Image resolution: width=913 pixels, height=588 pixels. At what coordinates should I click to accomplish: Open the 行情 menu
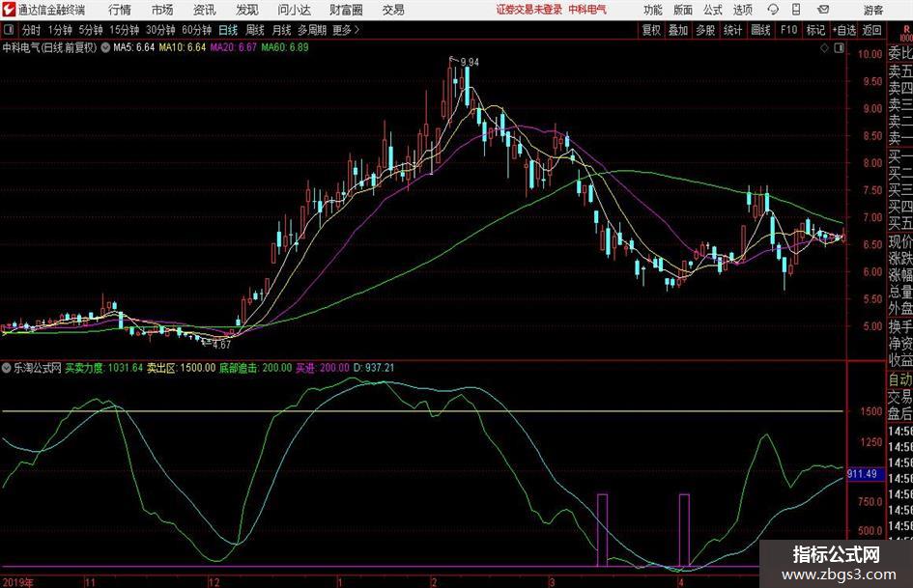120,10
